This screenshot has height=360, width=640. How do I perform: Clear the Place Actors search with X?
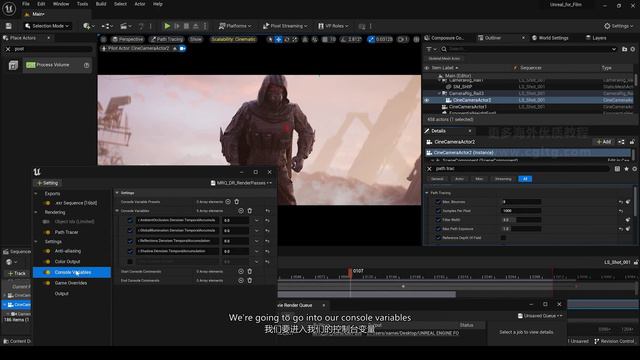[8, 49]
